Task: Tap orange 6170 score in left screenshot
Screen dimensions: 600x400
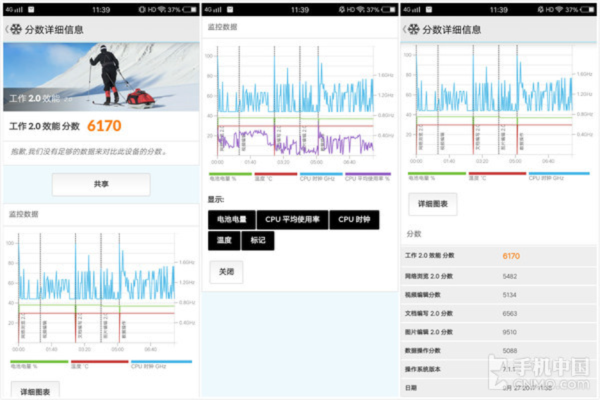Action: [104, 126]
